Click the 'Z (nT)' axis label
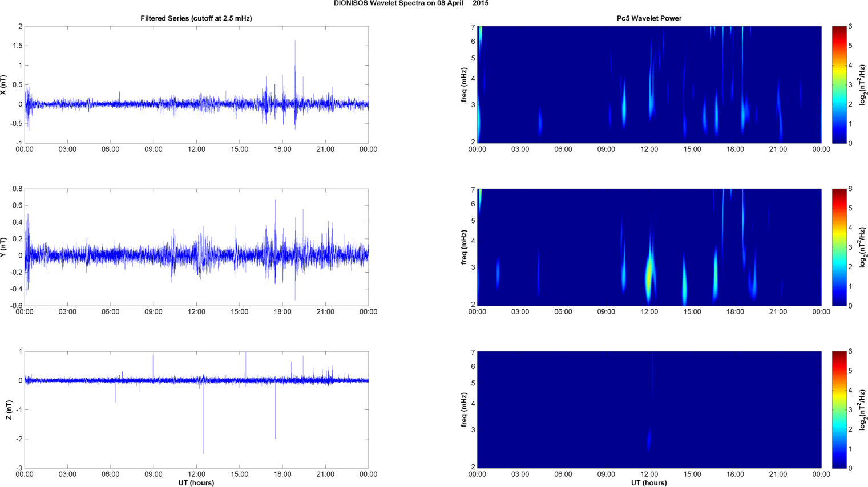 coord(10,409)
